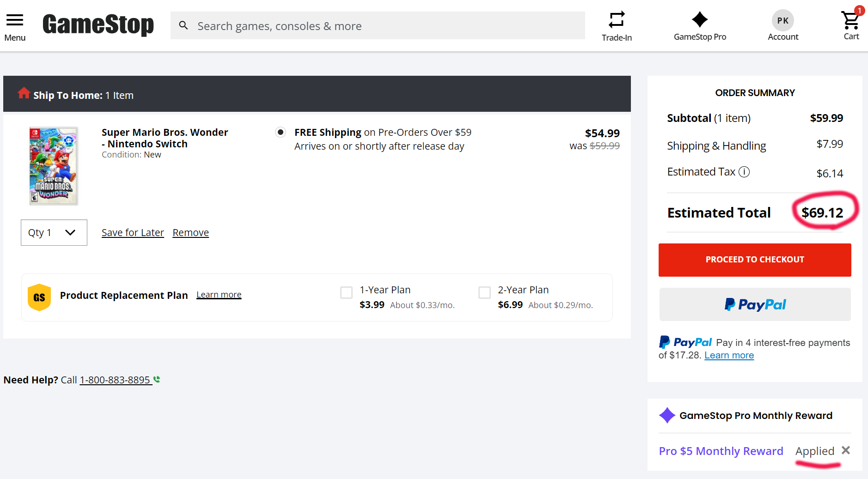Click the Super Mario Bros. Wonder product title

pyautogui.click(x=165, y=138)
